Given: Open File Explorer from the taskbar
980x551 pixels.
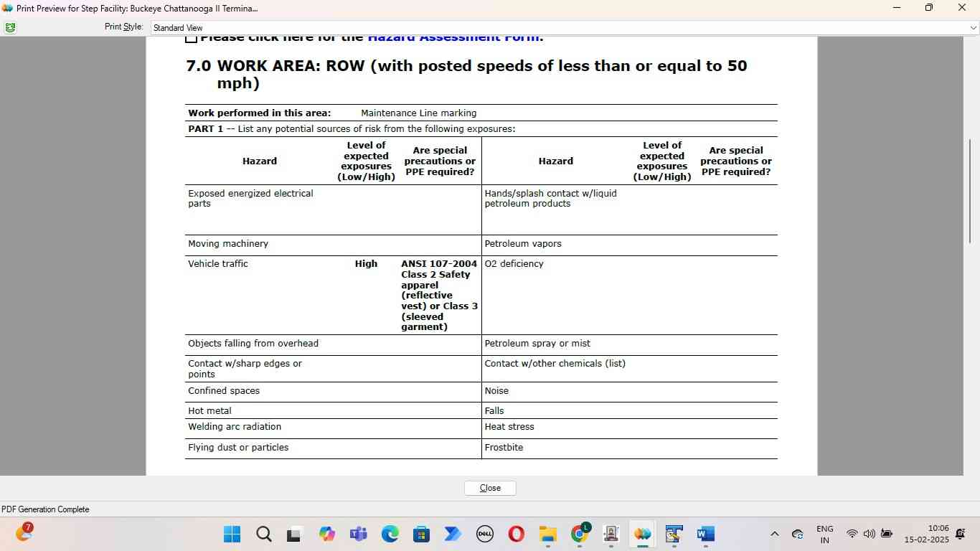Looking at the screenshot, I should coord(547,534).
